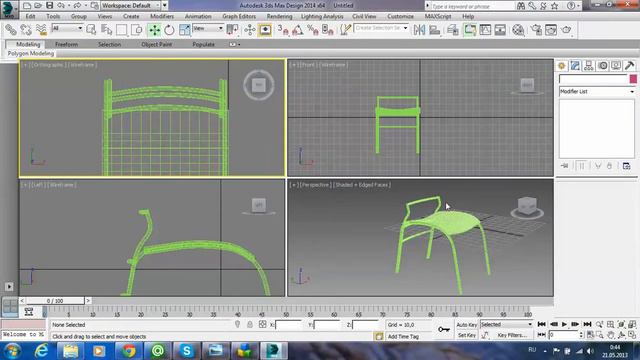Open Google Chrome from the taskbar
The image size is (640, 360).
tap(128, 351)
